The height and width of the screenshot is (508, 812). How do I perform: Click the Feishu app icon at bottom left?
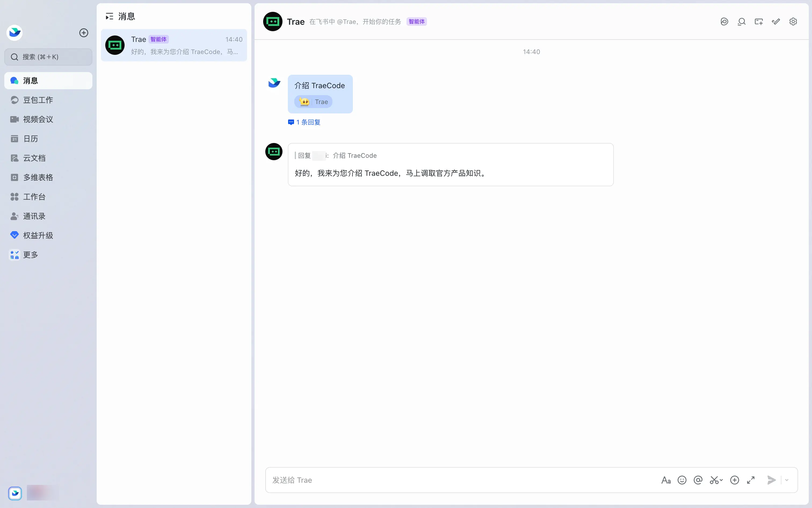coord(15,493)
